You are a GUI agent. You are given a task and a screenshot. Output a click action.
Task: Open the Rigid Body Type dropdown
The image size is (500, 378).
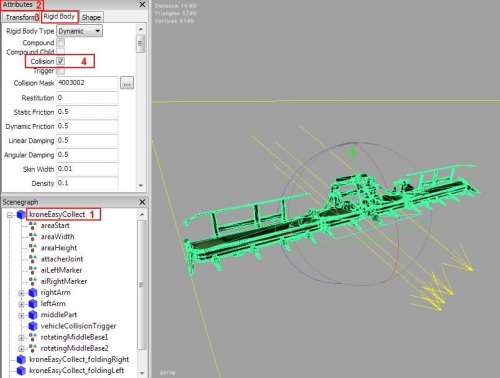click(x=79, y=31)
